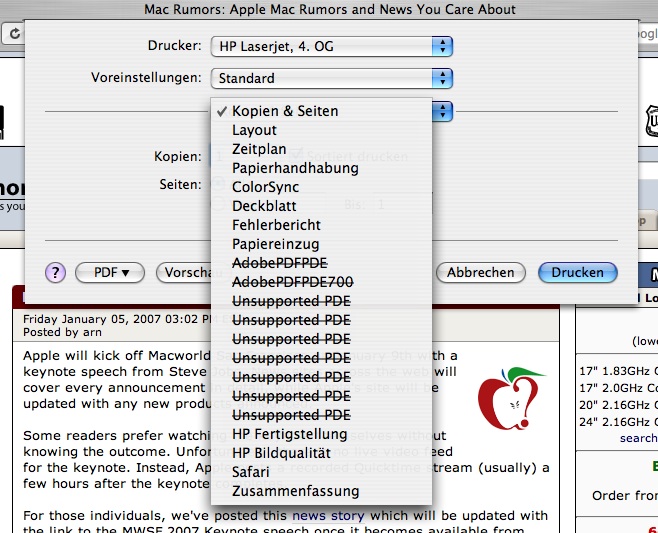Viewport: 658px width, 533px height.
Task: Select the Kopien & Seiten menu item
Action: pos(321,111)
